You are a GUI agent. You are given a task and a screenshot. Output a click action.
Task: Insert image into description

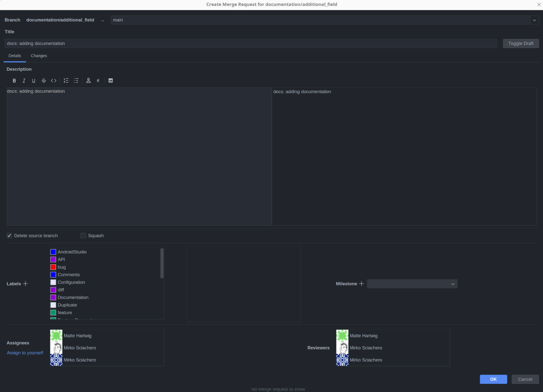pyautogui.click(x=111, y=81)
